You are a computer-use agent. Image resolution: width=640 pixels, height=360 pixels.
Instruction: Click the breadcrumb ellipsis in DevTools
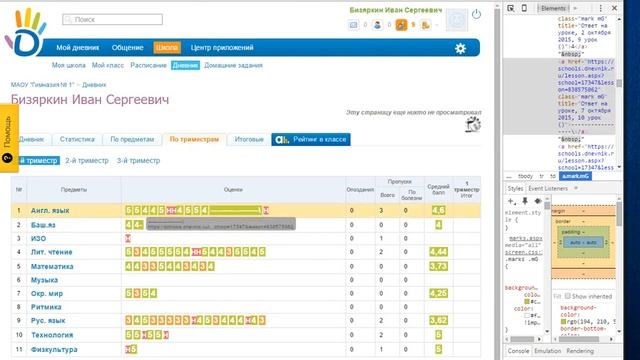509,176
